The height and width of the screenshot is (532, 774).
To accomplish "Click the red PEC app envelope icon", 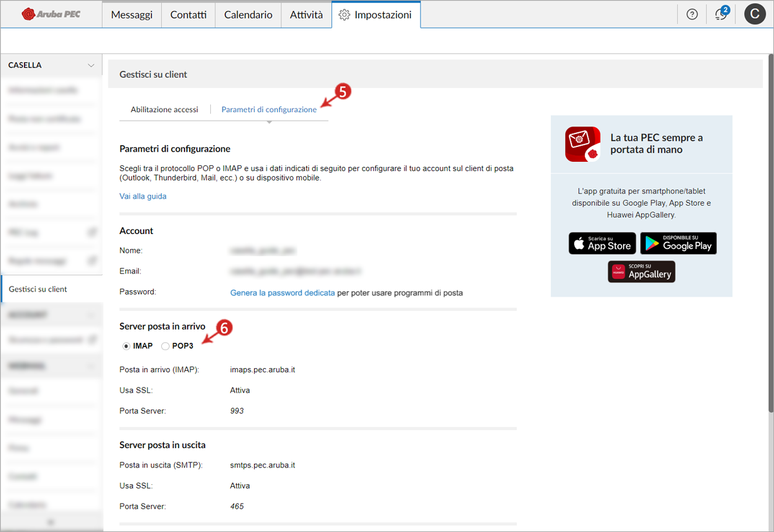I will tap(582, 144).
